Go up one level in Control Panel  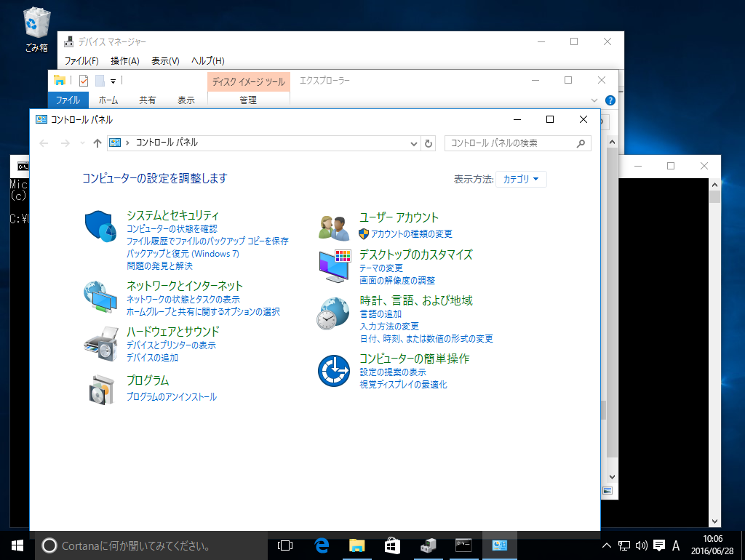[97, 143]
